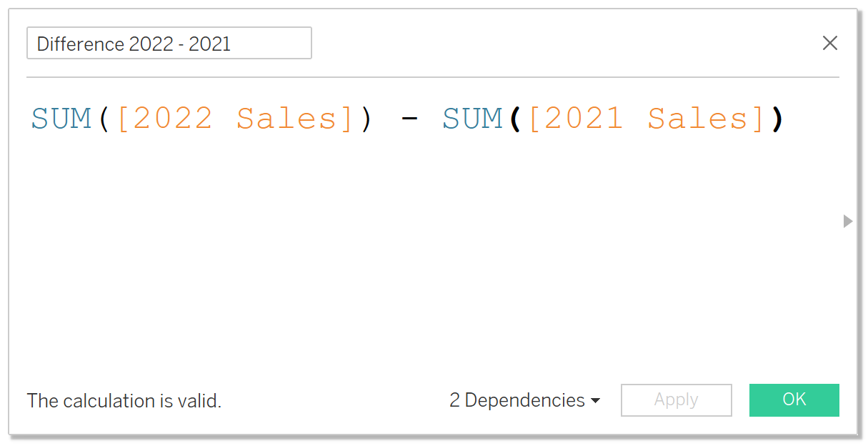Click the calculation name input field
The height and width of the screenshot is (446, 868).
(169, 44)
